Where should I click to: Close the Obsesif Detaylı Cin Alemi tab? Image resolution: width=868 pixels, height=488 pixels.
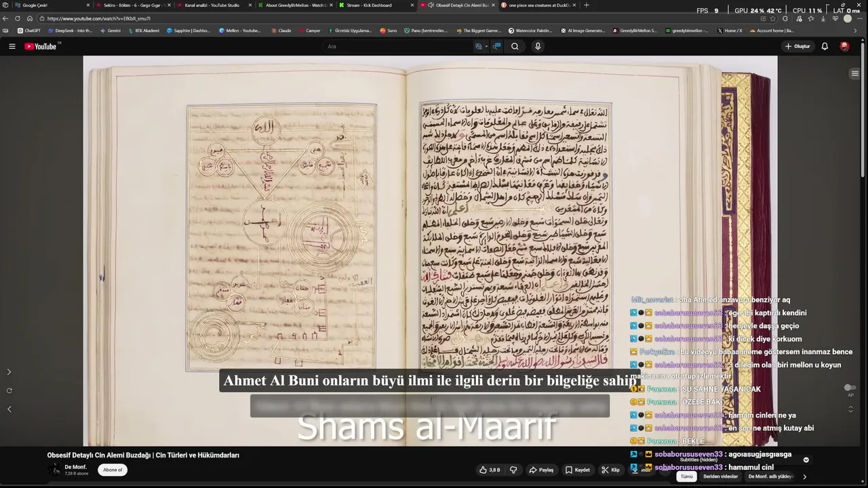(494, 5)
